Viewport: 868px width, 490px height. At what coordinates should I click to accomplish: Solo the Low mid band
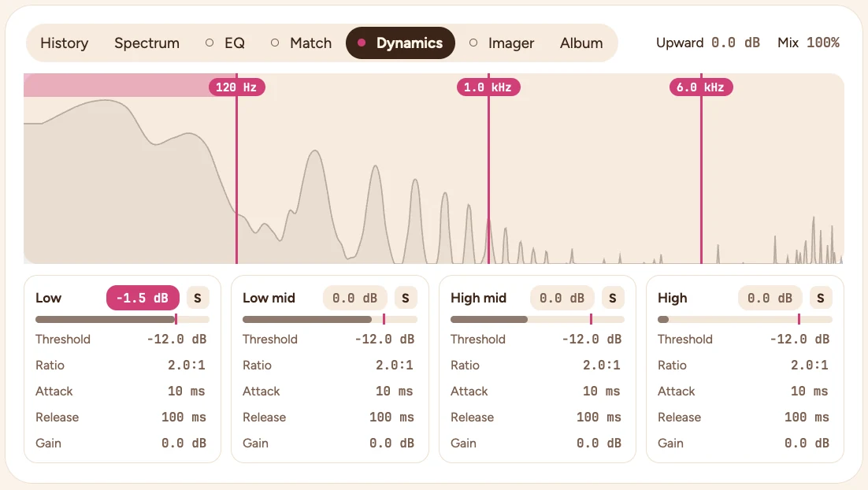pyautogui.click(x=406, y=298)
